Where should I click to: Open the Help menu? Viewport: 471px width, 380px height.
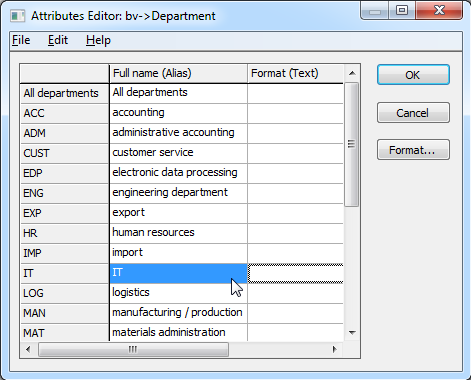[98, 40]
